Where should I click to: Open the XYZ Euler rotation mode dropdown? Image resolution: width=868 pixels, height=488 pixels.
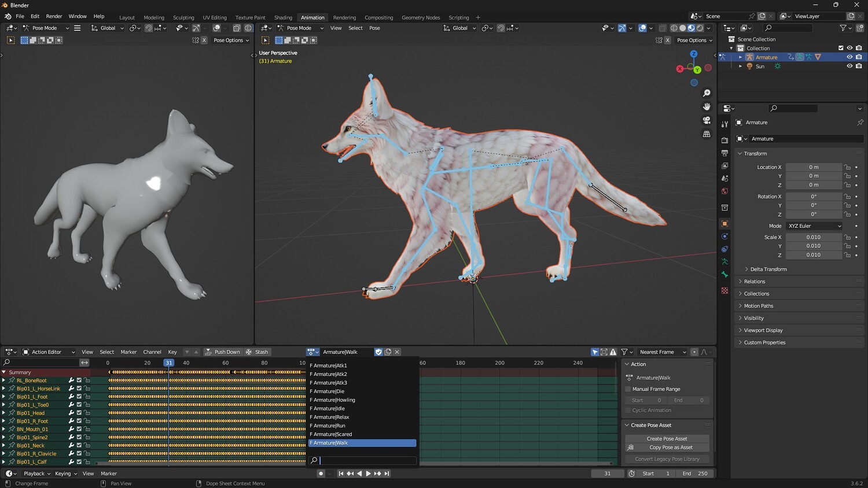(x=814, y=226)
